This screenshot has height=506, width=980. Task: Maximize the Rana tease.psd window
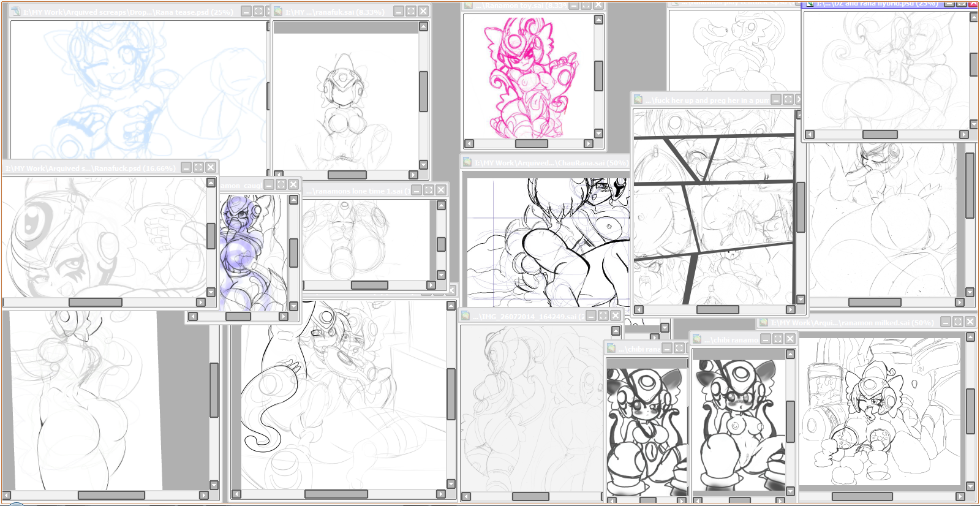coord(258,12)
